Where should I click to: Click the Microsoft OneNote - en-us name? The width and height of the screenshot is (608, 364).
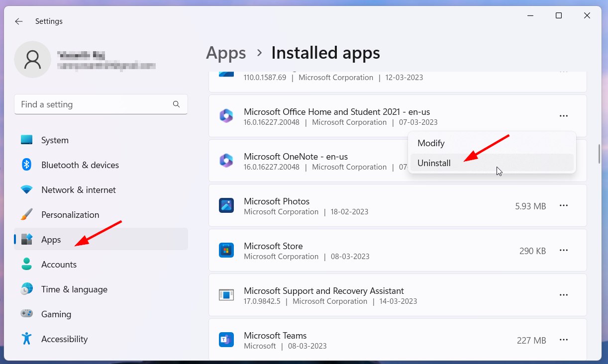pyautogui.click(x=296, y=157)
